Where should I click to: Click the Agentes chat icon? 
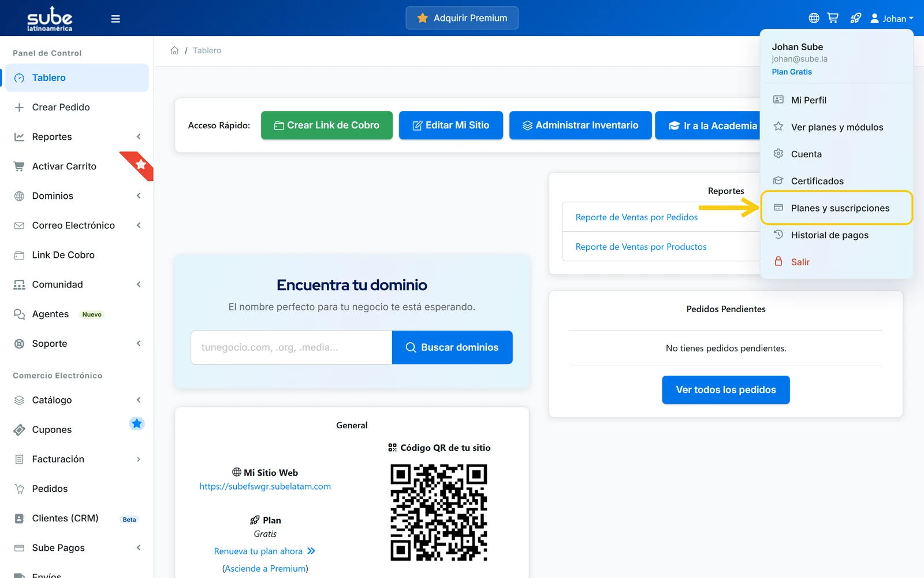pos(19,314)
